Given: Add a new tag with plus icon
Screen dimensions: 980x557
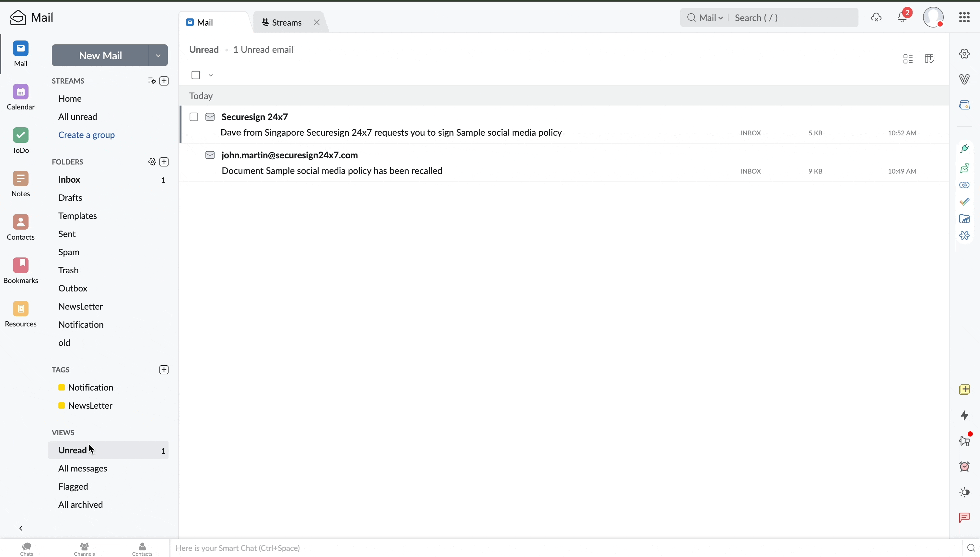Looking at the screenshot, I should point(164,370).
